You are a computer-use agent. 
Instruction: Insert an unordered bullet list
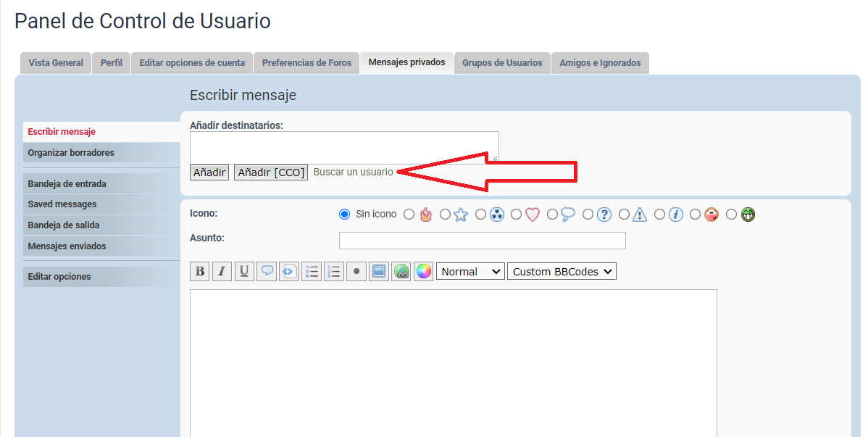click(312, 272)
